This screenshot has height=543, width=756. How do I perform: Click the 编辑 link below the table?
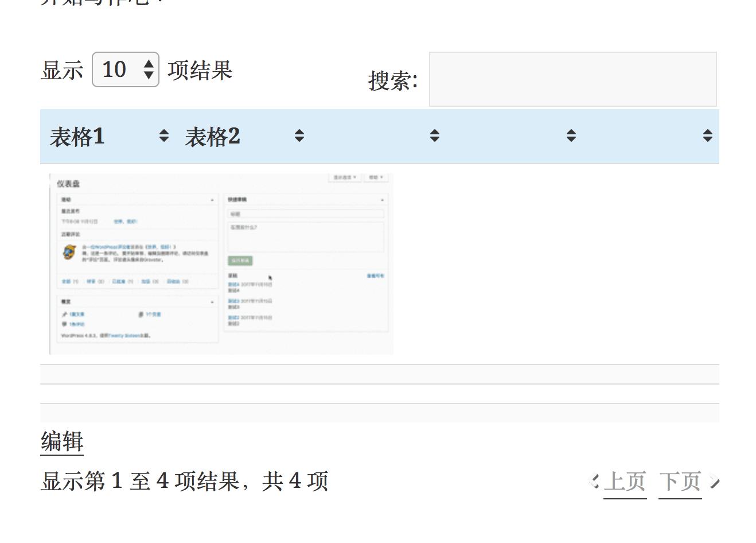tap(61, 442)
